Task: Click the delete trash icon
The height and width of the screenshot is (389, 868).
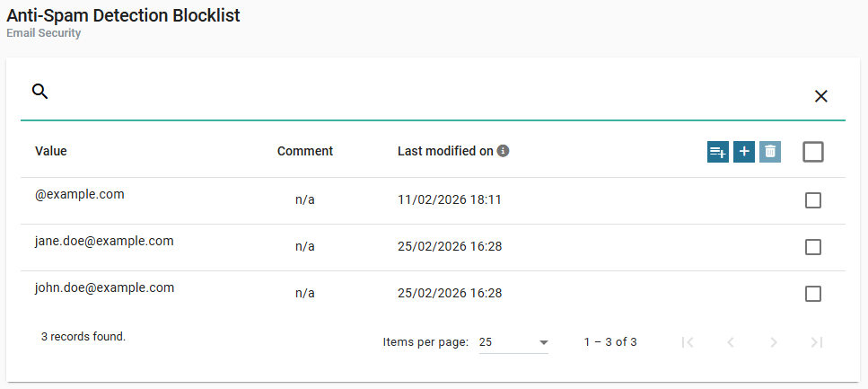Action: coord(770,152)
